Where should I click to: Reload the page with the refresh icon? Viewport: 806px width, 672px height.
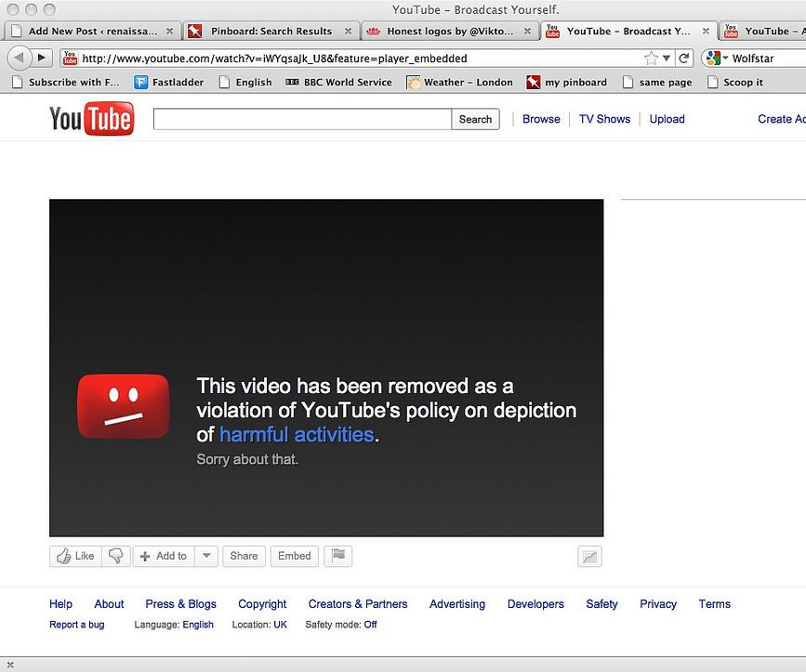coord(683,58)
